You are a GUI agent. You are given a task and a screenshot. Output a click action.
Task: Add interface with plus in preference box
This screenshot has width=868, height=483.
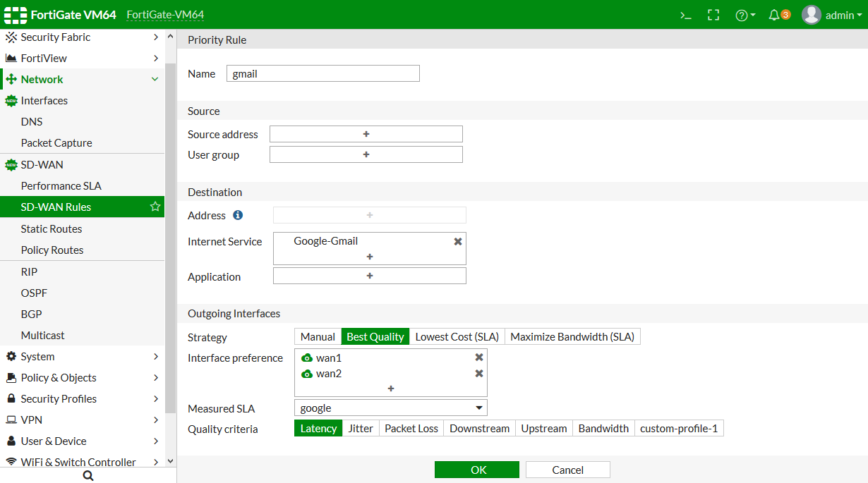(x=391, y=389)
